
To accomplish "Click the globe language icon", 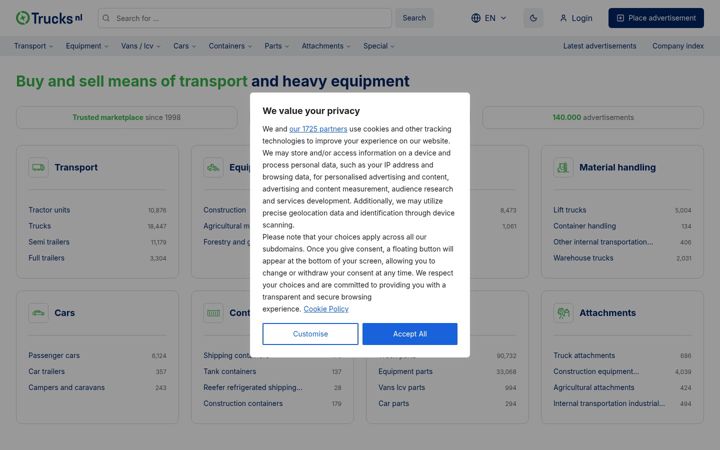I will pyautogui.click(x=476, y=18).
